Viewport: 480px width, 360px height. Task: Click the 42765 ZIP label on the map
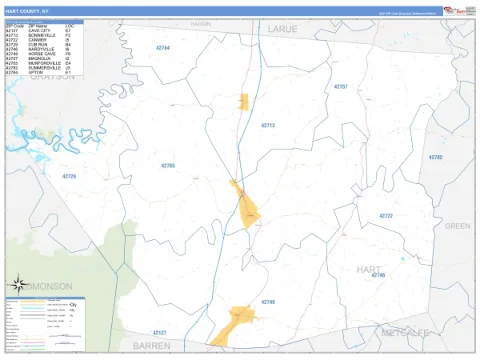(x=168, y=166)
